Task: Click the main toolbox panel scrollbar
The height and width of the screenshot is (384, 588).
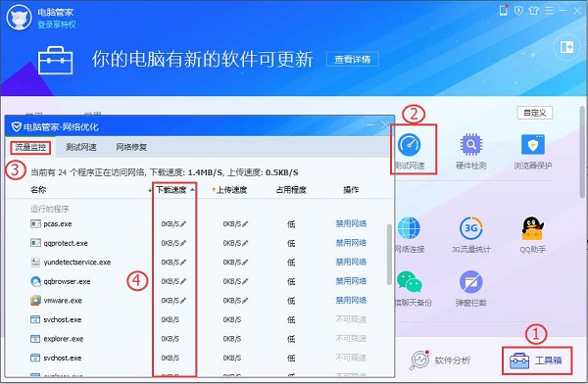Action: click(x=583, y=152)
